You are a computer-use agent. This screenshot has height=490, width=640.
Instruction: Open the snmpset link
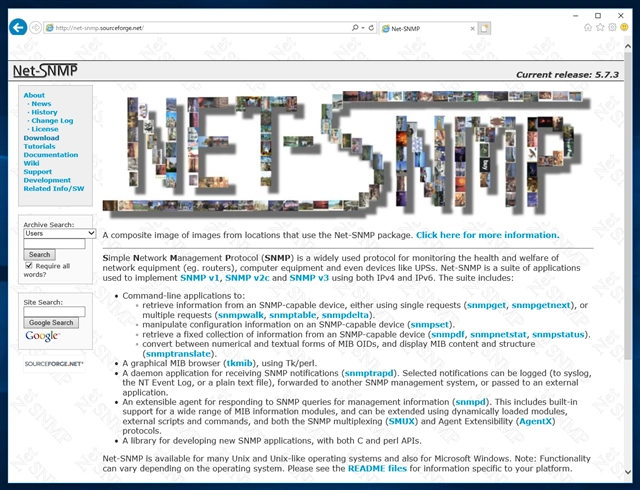pyautogui.click(x=429, y=325)
